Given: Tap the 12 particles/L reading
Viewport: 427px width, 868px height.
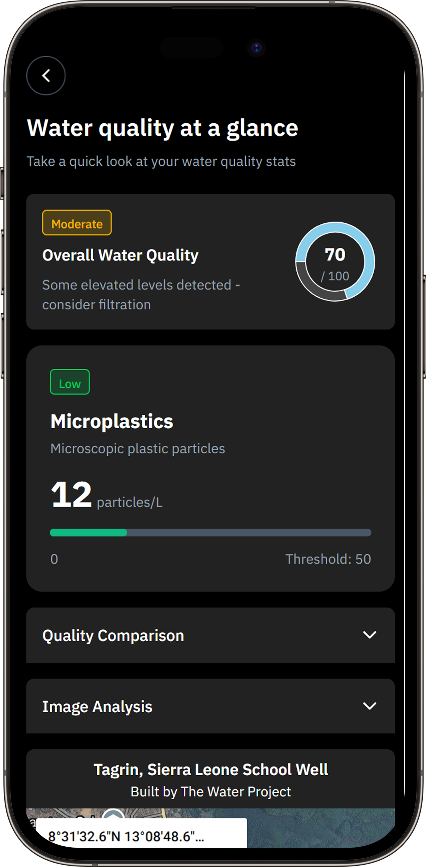Looking at the screenshot, I should [106, 495].
